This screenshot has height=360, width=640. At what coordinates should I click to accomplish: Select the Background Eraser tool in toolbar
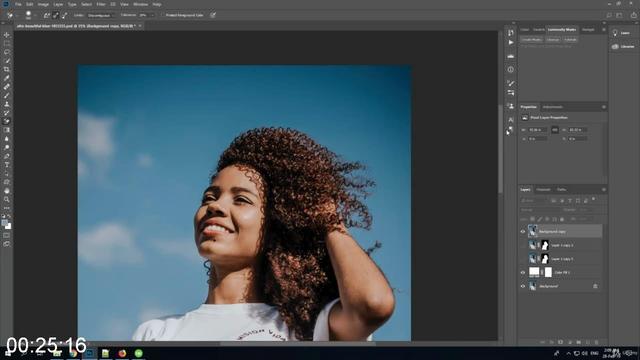click(7, 121)
